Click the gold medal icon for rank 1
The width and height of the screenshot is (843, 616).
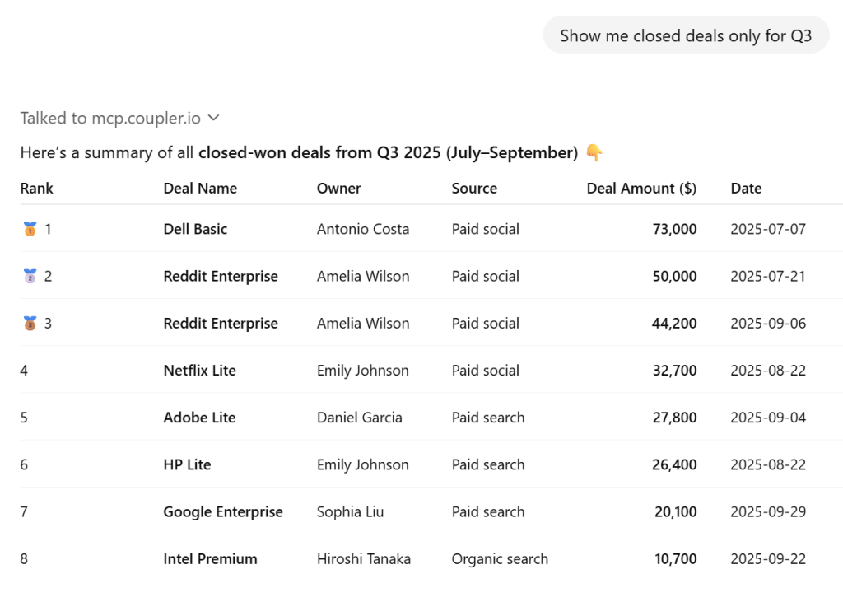pos(30,229)
